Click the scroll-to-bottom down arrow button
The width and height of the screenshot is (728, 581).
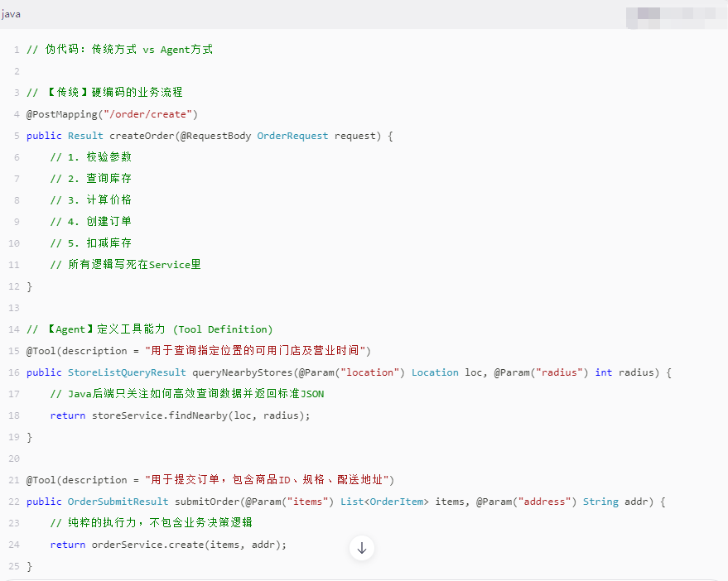pos(362,548)
